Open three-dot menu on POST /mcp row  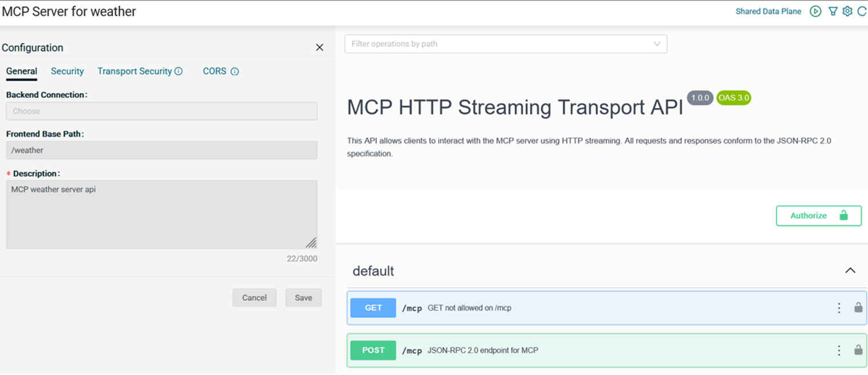point(839,350)
